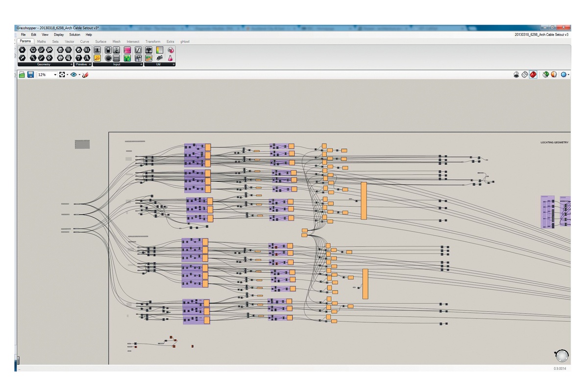Image resolution: width=588 pixels, height=392 pixels.
Task: Switch to the Mesh tab
Action: click(116, 42)
